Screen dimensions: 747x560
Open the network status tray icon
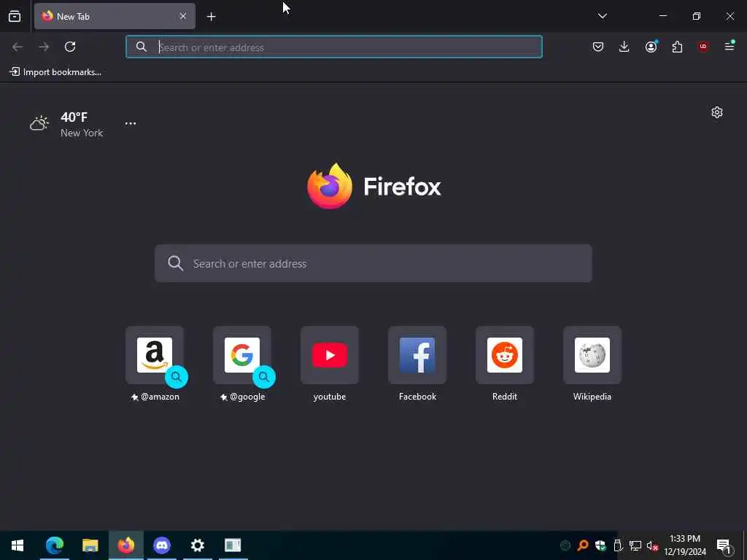(635, 545)
